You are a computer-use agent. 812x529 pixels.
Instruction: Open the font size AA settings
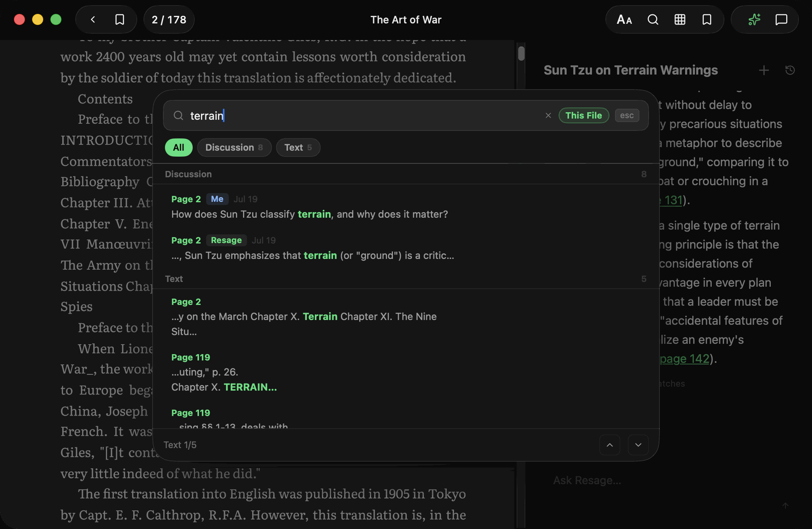click(x=624, y=19)
